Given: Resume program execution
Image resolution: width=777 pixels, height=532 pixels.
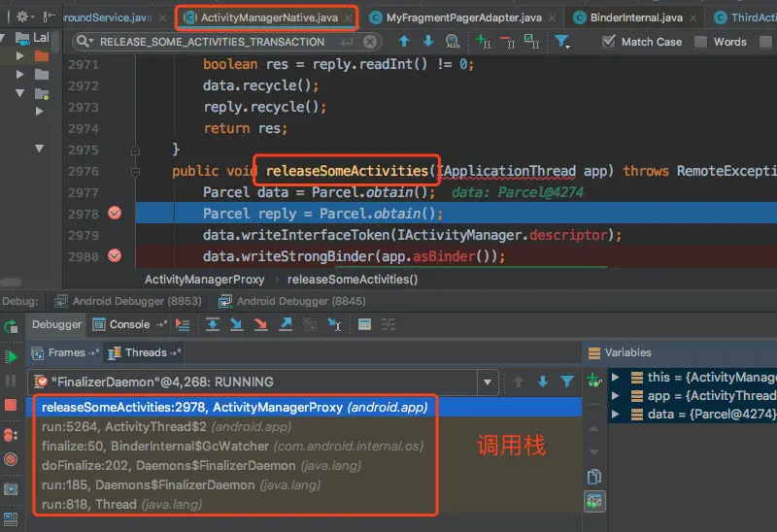Looking at the screenshot, I should pyautogui.click(x=11, y=356).
